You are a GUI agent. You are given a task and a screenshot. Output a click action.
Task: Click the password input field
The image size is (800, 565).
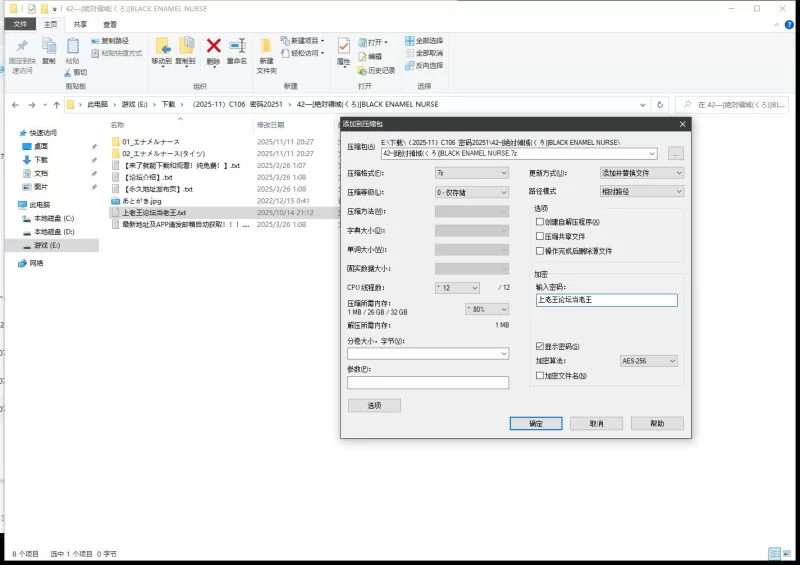pos(606,300)
